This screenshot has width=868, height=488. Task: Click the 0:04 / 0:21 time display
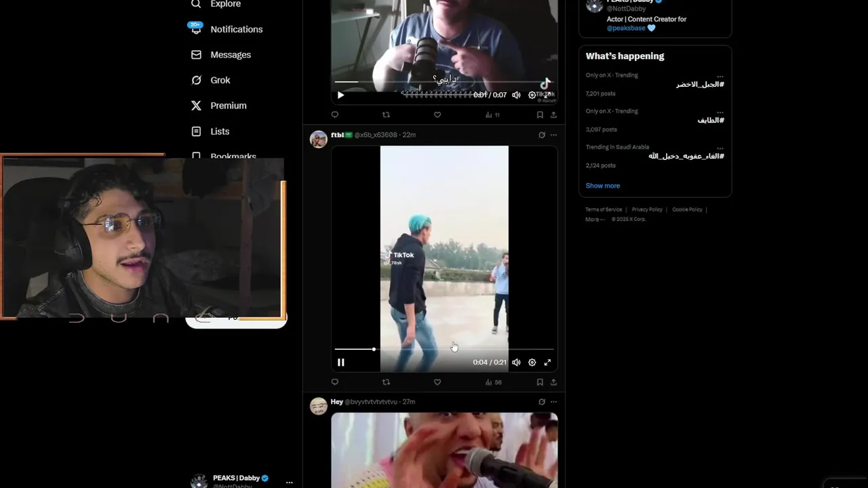490,363
